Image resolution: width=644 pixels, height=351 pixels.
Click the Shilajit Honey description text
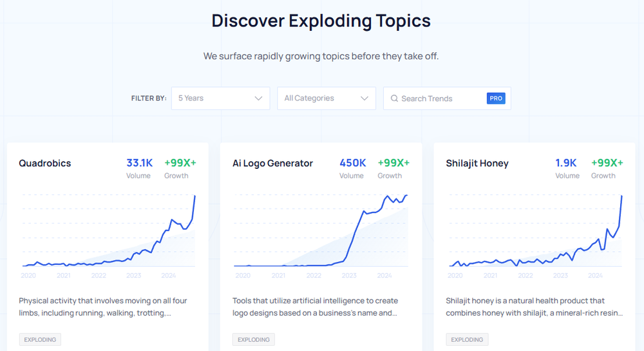pos(535,307)
